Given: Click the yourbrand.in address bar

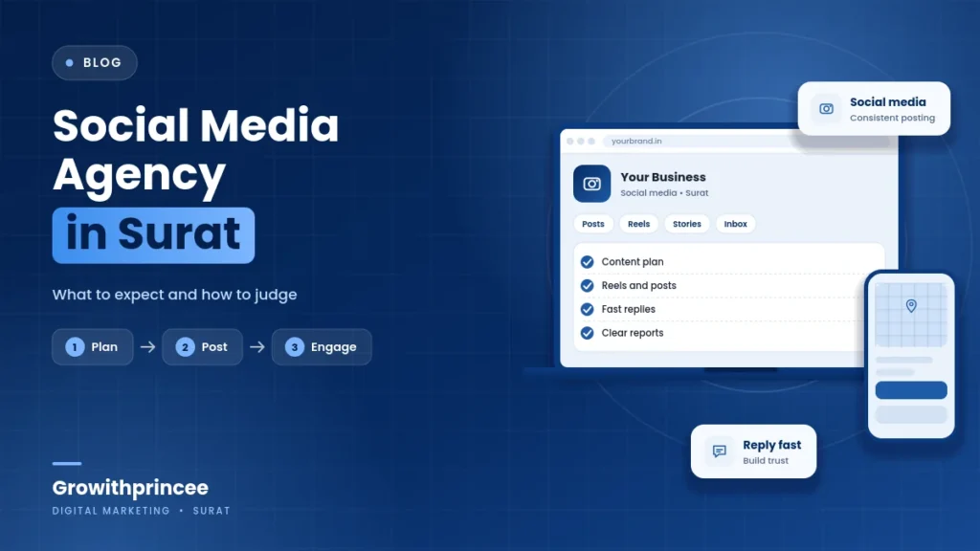Looking at the screenshot, I should tap(746, 142).
